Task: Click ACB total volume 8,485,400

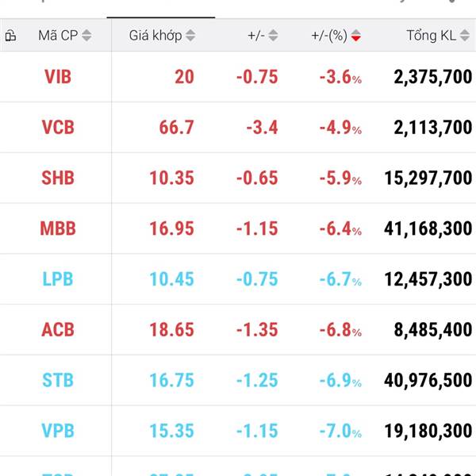Action: [x=433, y=330]
